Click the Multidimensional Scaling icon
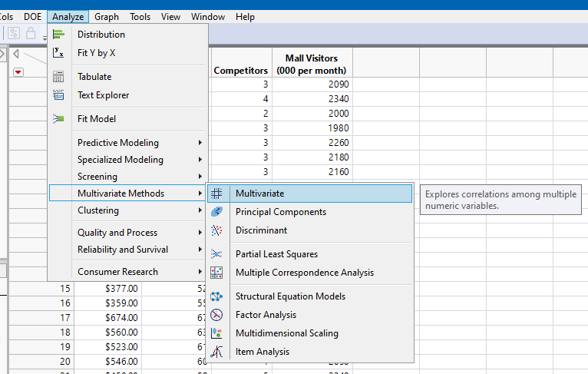This screenshot has width=588, height=374. click(x=216, y=333)
